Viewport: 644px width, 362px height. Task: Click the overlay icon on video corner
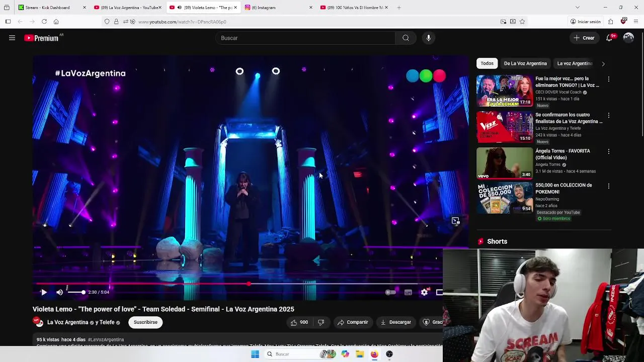pyautogui.click(x=455, y=221)
